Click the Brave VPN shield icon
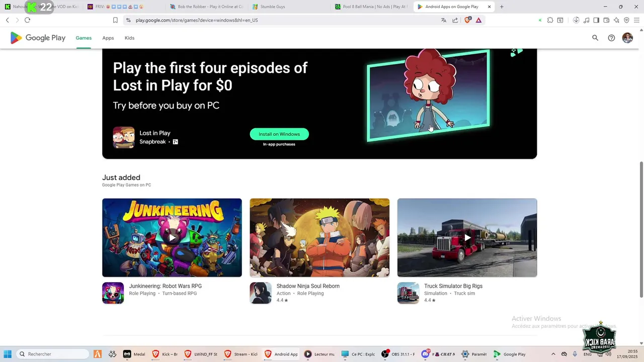The height and width of the screenshot is (362, 644). coord(626,20)
